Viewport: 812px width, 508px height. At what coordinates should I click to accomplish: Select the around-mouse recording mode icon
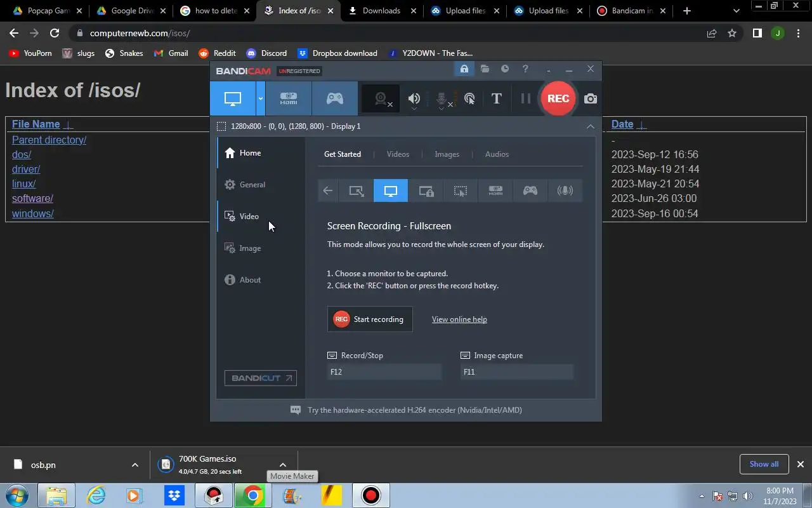coord(461,190)
